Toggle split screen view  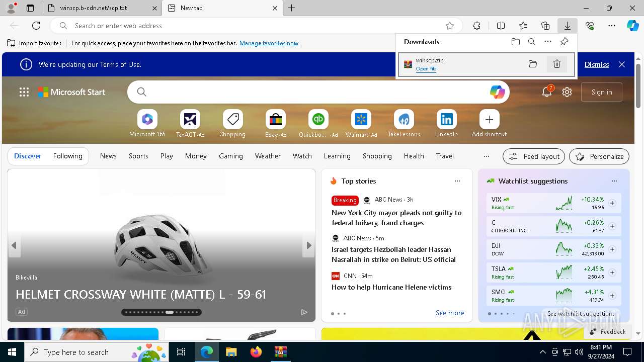point(501,26)
